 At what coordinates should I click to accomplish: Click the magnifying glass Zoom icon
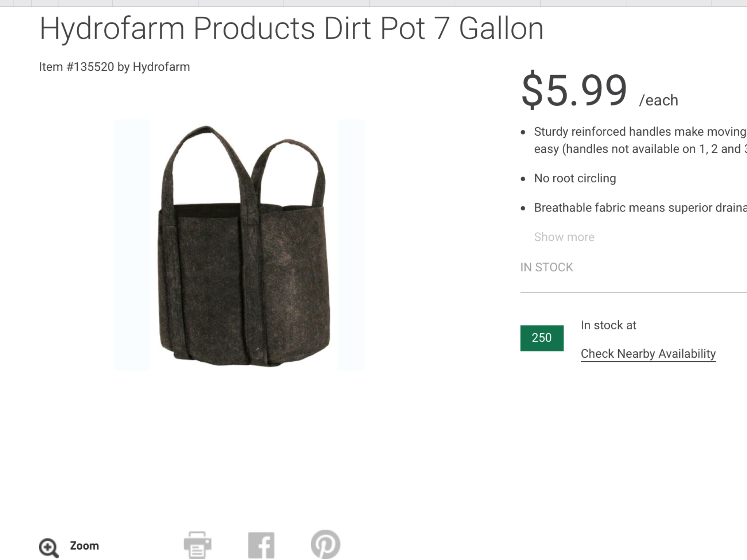49,548
